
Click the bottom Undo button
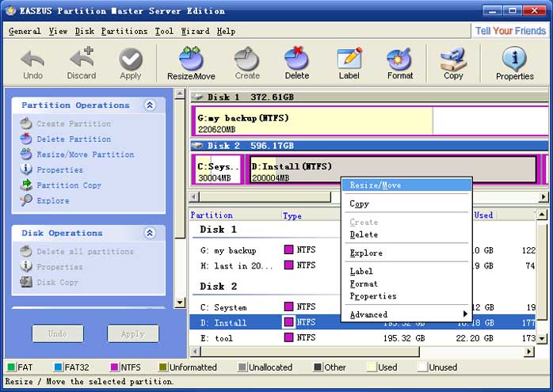point(58,333)
